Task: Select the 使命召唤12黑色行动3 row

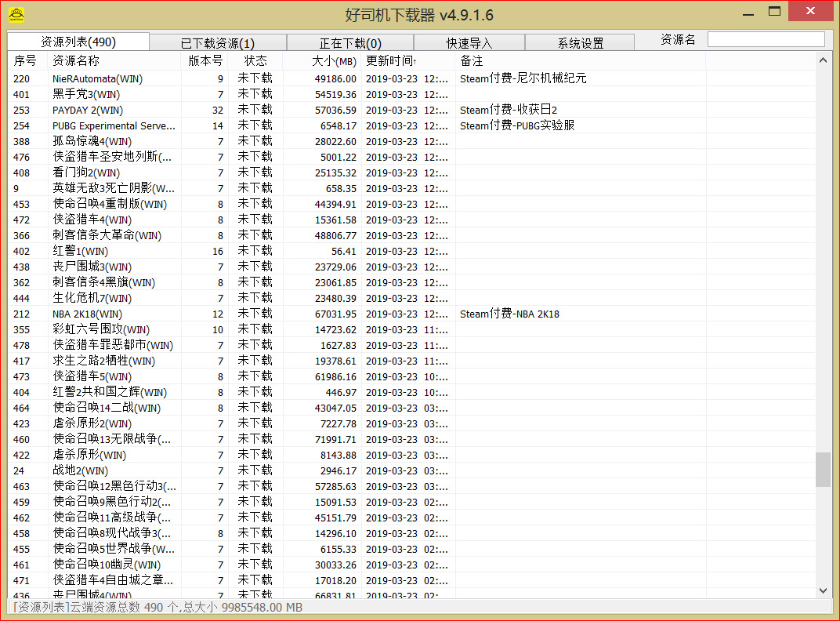Action: tap(411, 486)
